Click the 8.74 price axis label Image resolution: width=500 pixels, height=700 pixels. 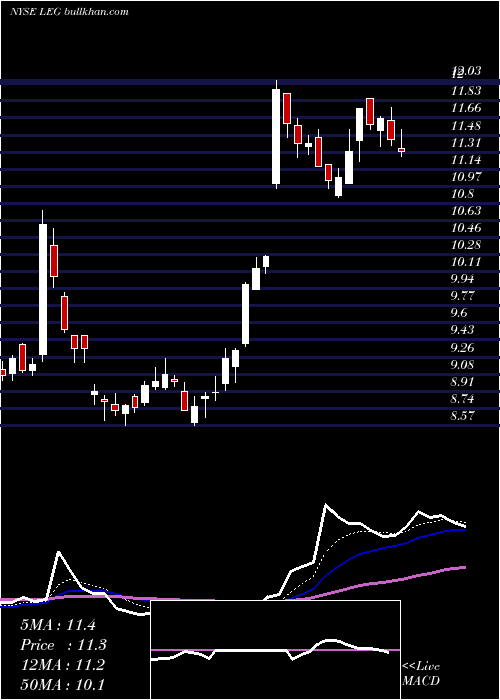click(x=462, y=399)
